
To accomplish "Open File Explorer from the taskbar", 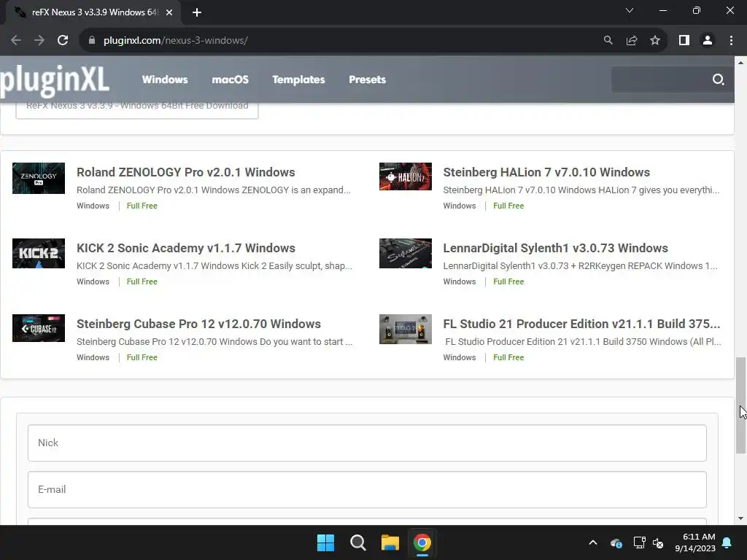I will (x=390, y=542).
